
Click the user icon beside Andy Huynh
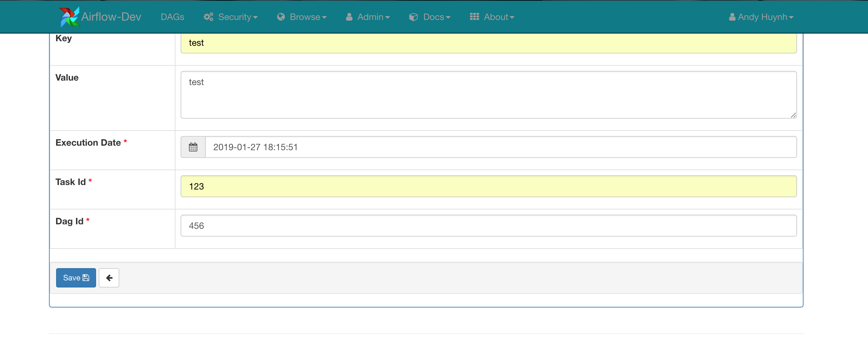tap(732, 17)
